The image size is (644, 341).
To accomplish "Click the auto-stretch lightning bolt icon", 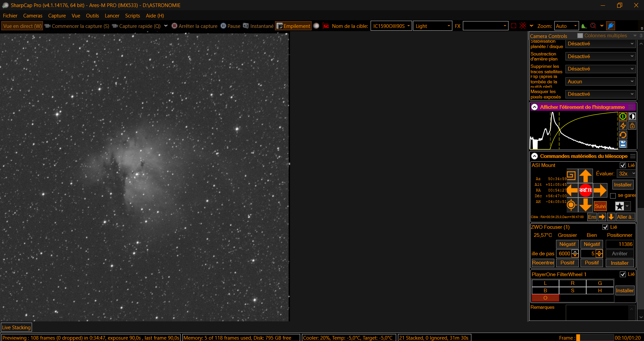I will click(623, 126).
